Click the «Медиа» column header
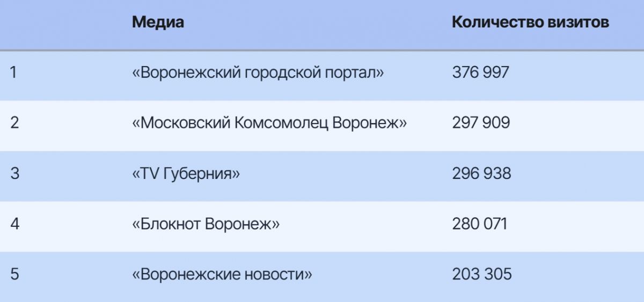 158,23
